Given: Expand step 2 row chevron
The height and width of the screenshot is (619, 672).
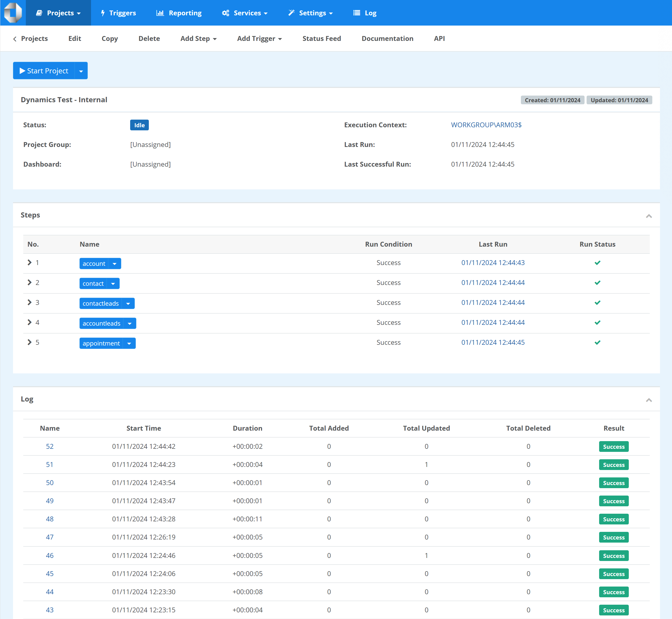Looking at the screenshot, I should 29,283.
